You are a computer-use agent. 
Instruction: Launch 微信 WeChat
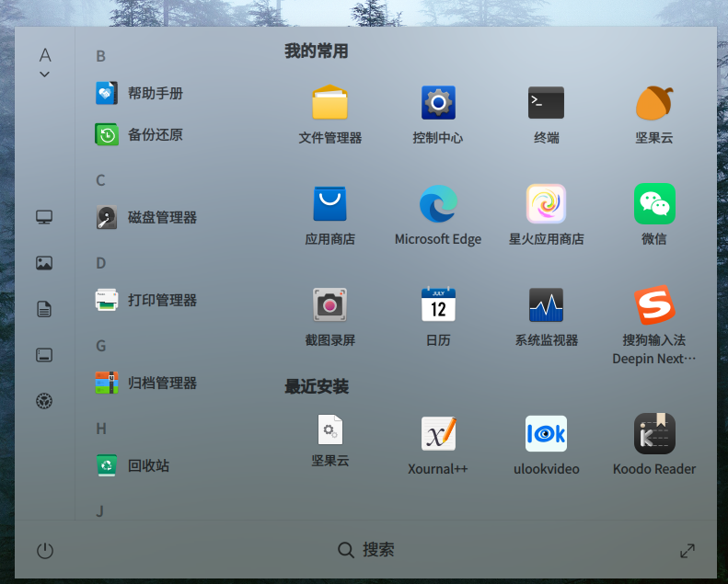tap(654, 215)
